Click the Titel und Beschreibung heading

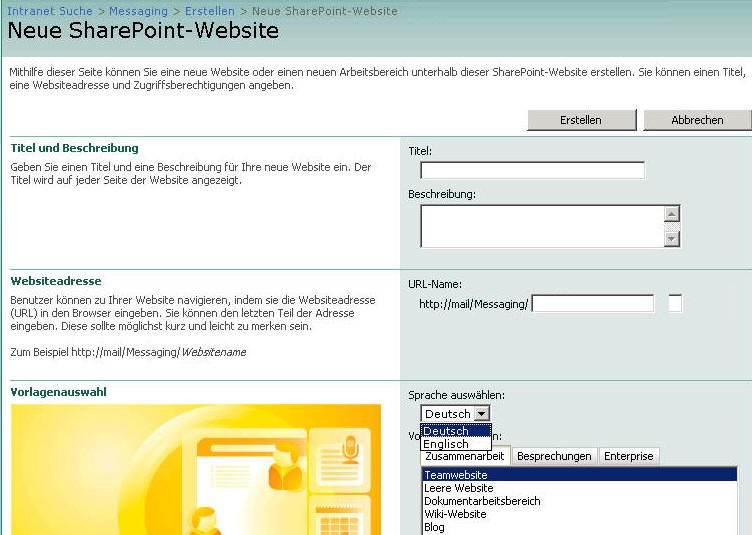[x=74, y=148]
